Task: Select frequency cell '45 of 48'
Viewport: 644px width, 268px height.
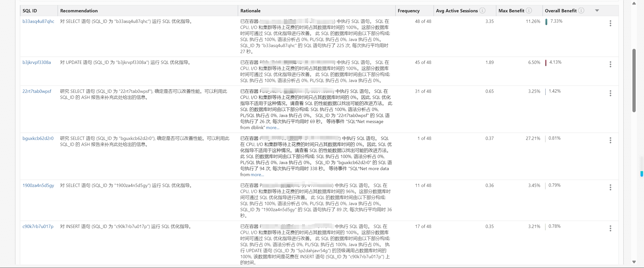Action: pos(423,62)
